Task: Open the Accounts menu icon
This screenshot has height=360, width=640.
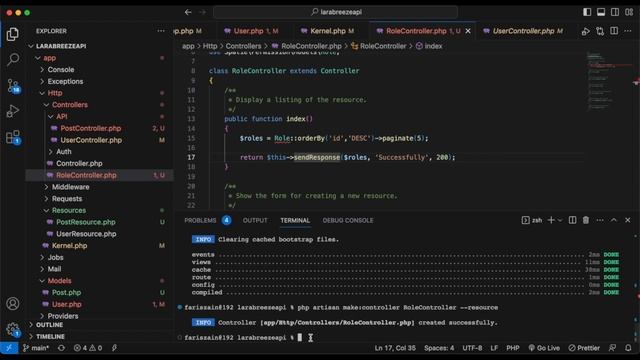Action: [x=13, y=304]
